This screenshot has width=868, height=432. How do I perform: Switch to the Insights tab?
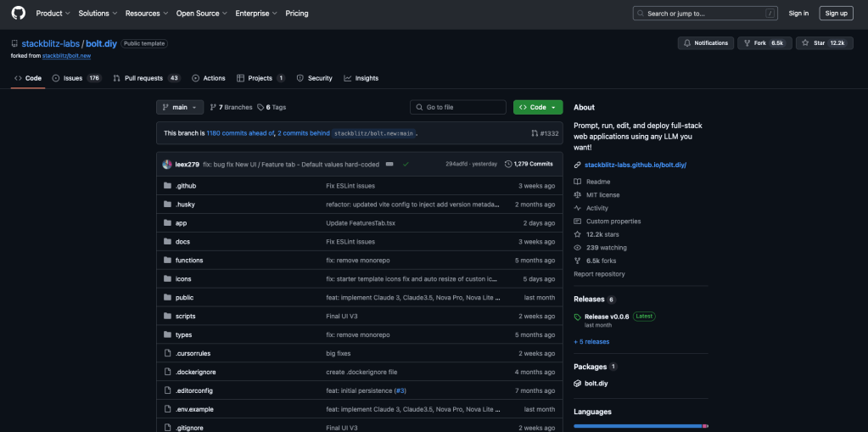pyautogui.click(x=361, y=78)
